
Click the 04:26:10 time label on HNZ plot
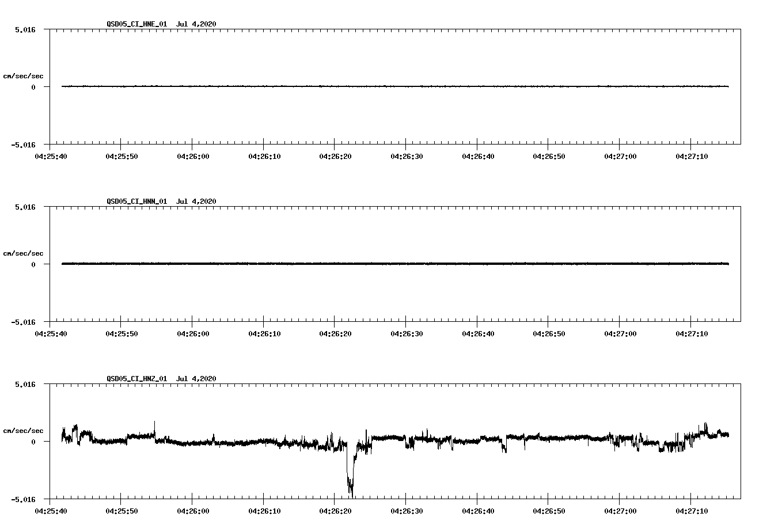pyautogui.click(x=264, y=511)
